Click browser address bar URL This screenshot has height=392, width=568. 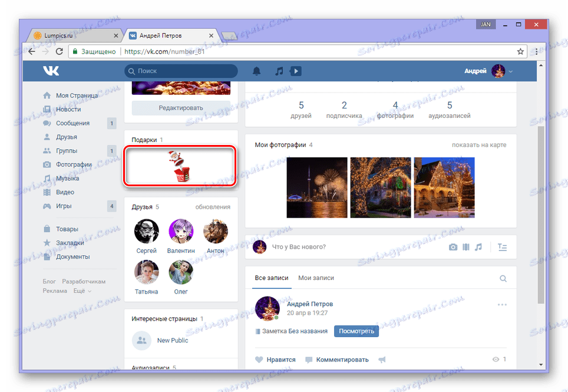point(164,51)
